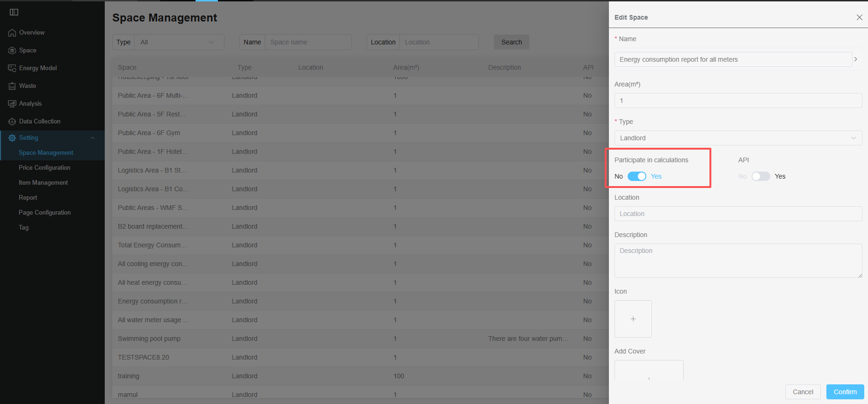Click the plus icon to upload Icon
The height and width of the screenshot is (404, 868).
[x=633, y=319]
